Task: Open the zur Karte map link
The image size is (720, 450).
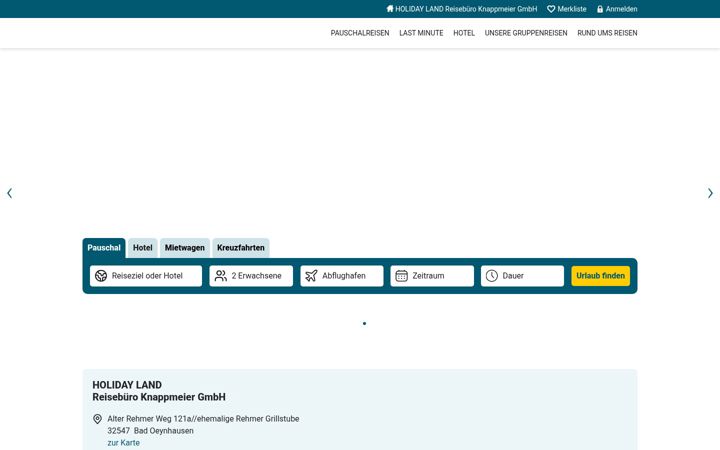Action: [124, 443]
